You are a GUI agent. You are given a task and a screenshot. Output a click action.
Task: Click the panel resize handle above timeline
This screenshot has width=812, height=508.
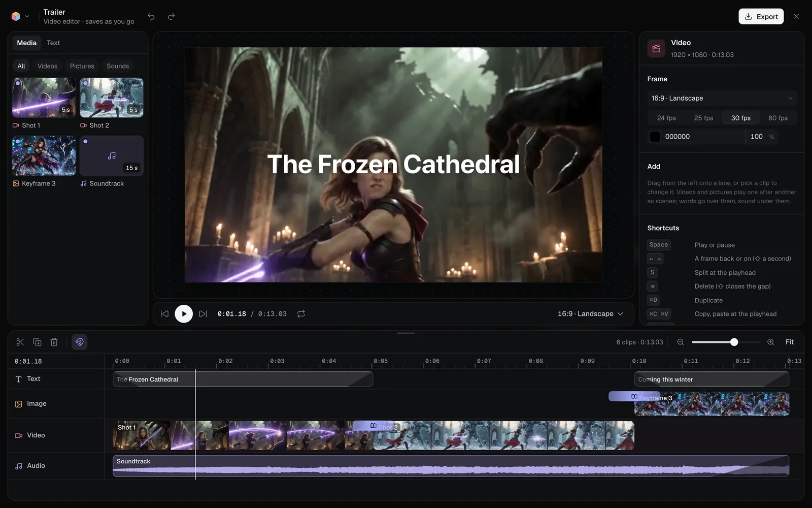[406, 333]
